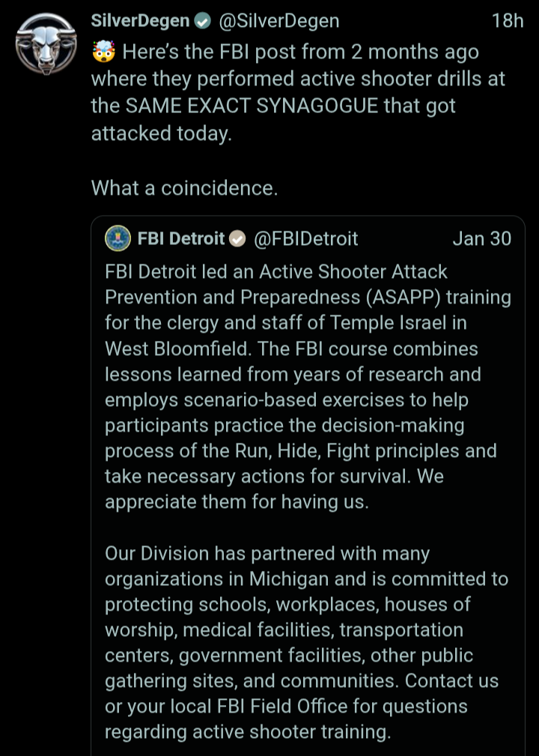Go to the @FBIDetroit handle
This screenshot has width=539, height=756.
(306, 239)
